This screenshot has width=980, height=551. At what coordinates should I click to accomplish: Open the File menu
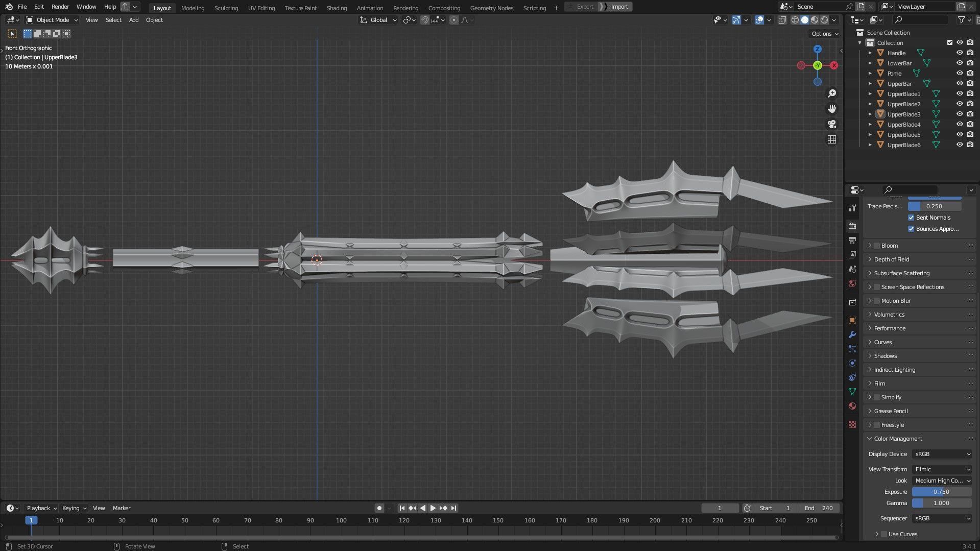pyautogui.click(x=22, y=7)
